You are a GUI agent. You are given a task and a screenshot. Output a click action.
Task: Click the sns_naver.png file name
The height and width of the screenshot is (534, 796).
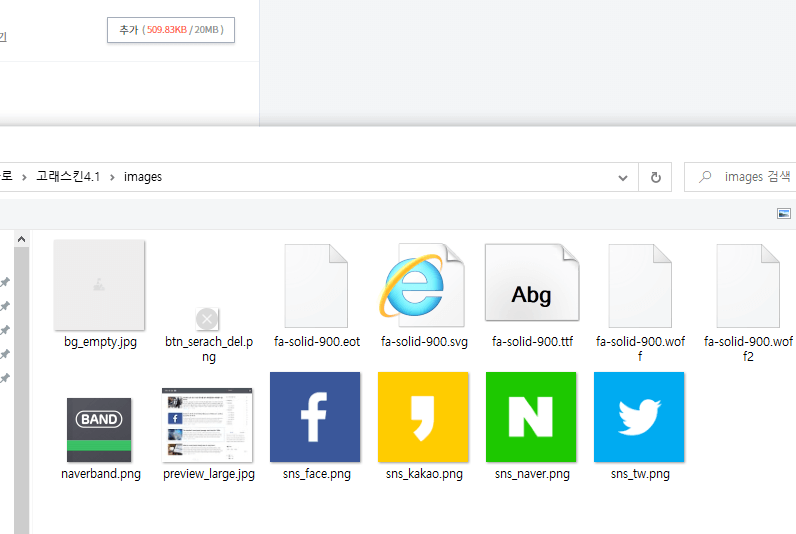click(x=532, y=474)
